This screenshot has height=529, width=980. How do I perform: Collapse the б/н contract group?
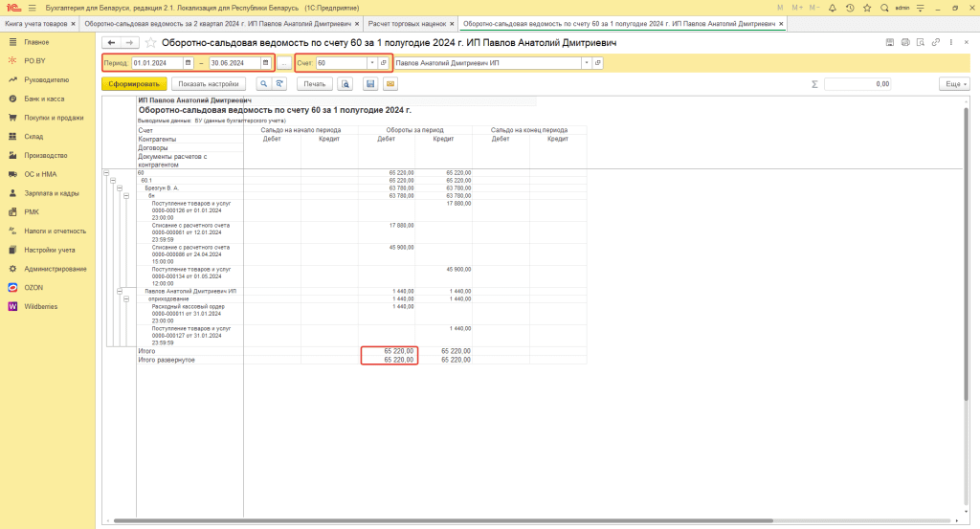pyautogui.click(x=126, y=196)
